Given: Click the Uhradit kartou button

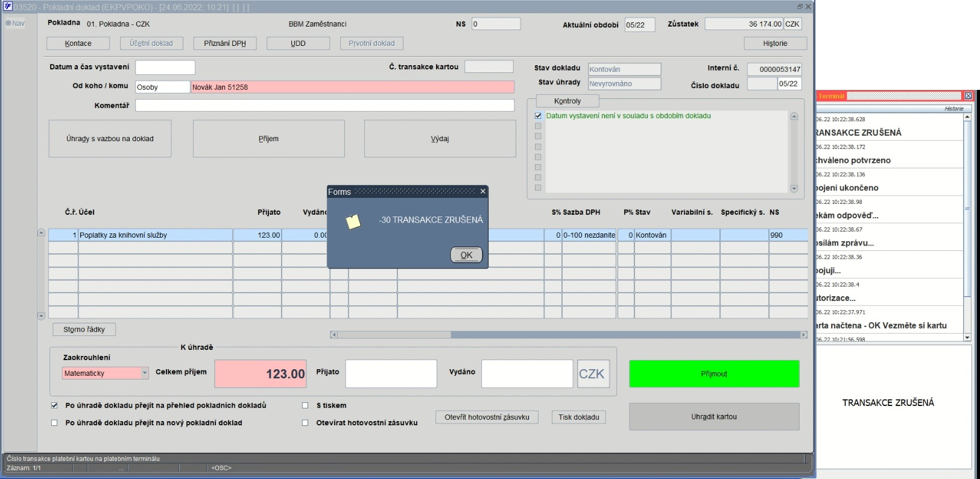Looking at the screenshot, I should pos(714,417).
